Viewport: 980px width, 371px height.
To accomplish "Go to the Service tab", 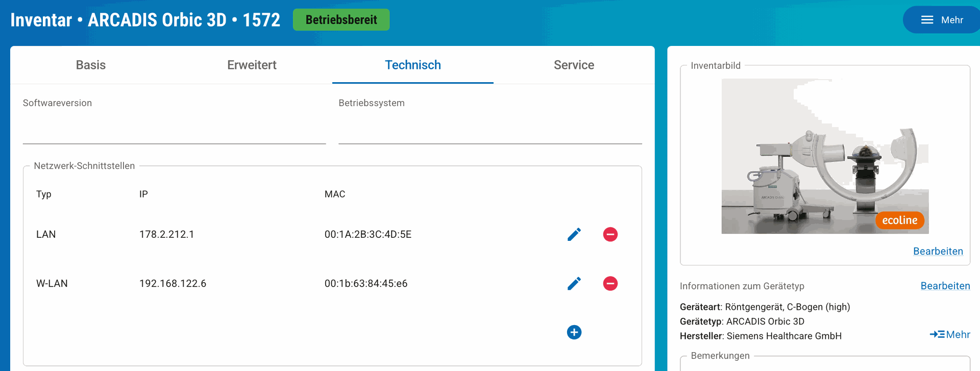I will coord(574,65).
